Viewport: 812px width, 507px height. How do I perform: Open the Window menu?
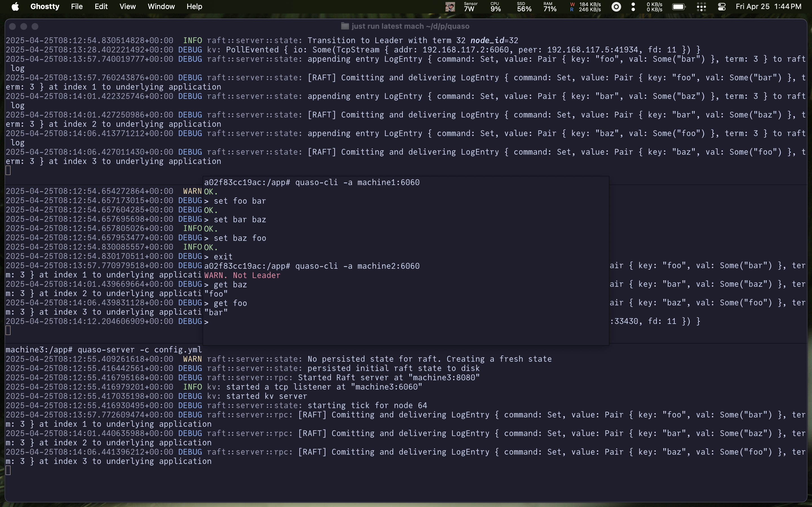coord(161,7)
